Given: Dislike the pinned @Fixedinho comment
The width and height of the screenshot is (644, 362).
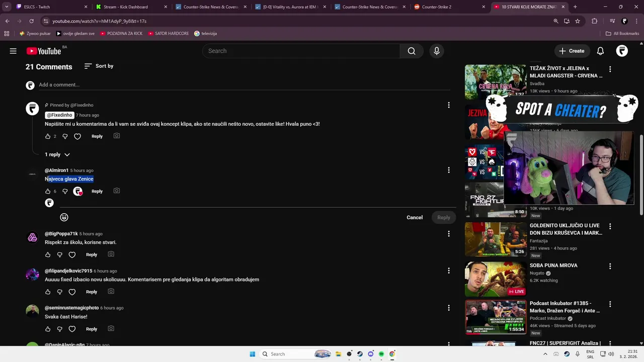Looking at the screenshot, I should point(65,136).
